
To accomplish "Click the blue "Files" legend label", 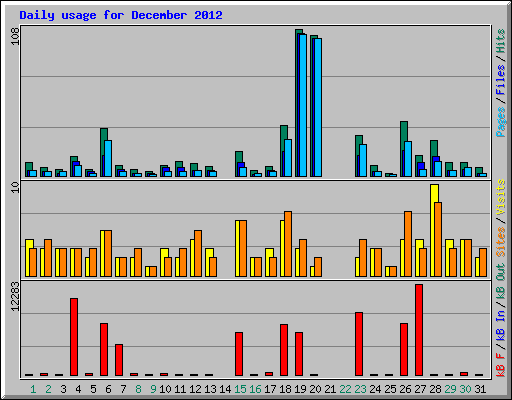I will [x=500, y=80].
